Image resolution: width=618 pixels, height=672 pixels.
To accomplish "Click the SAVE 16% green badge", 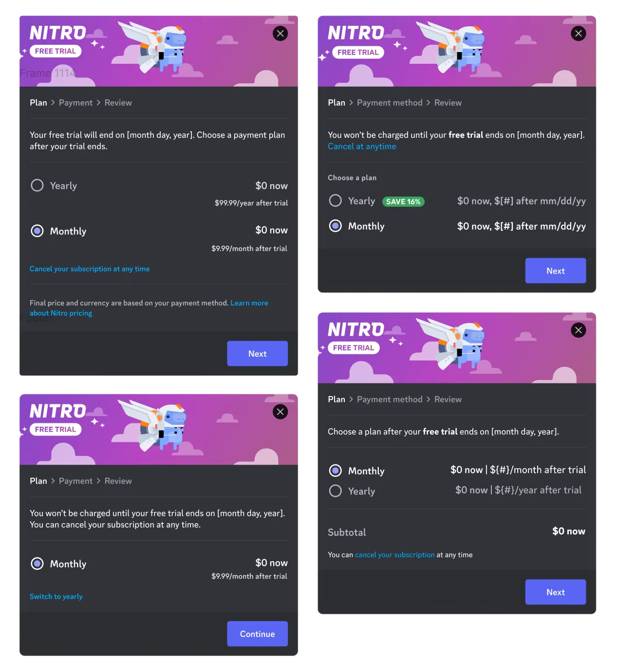I will click(x=403, y=201).
